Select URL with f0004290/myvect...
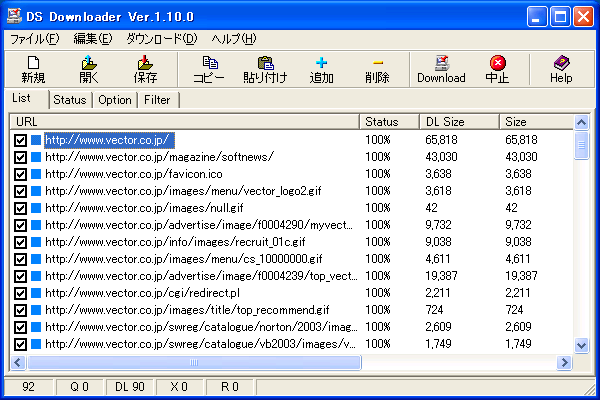The height and width of the screenshot is (400, 600). 199,225
